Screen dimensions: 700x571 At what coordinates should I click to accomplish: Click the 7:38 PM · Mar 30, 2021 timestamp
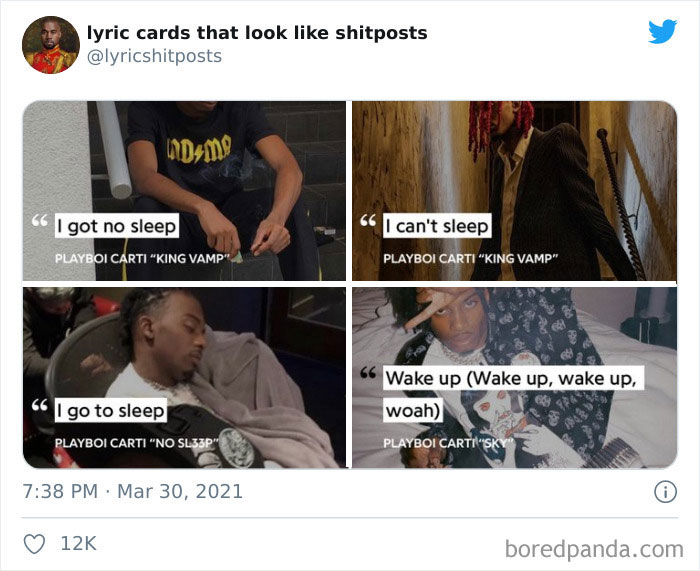pyautogui.click(x=133, y=492)
